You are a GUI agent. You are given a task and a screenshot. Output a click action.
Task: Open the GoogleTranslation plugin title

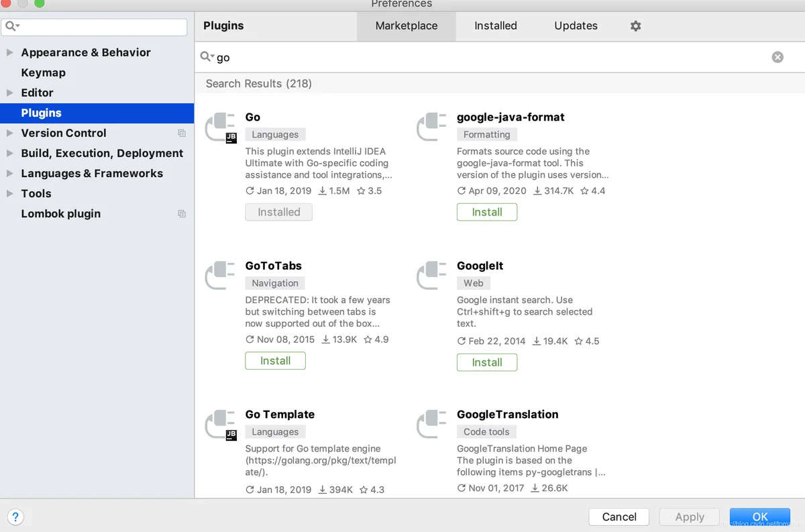click(x=508, y=415)
